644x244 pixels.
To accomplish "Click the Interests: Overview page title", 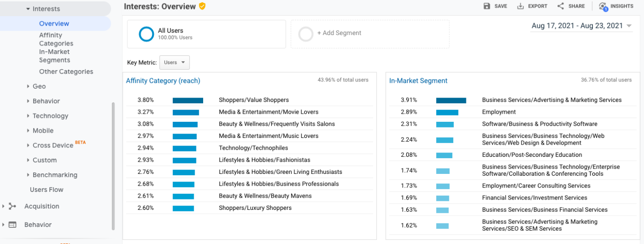I will (160, 7).
